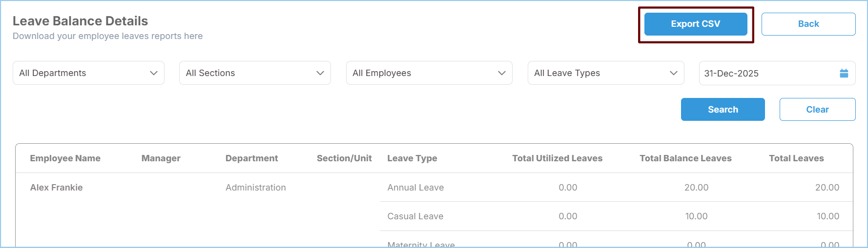
Task: Clear the filters with Clear button
Action: pos(817,110)
